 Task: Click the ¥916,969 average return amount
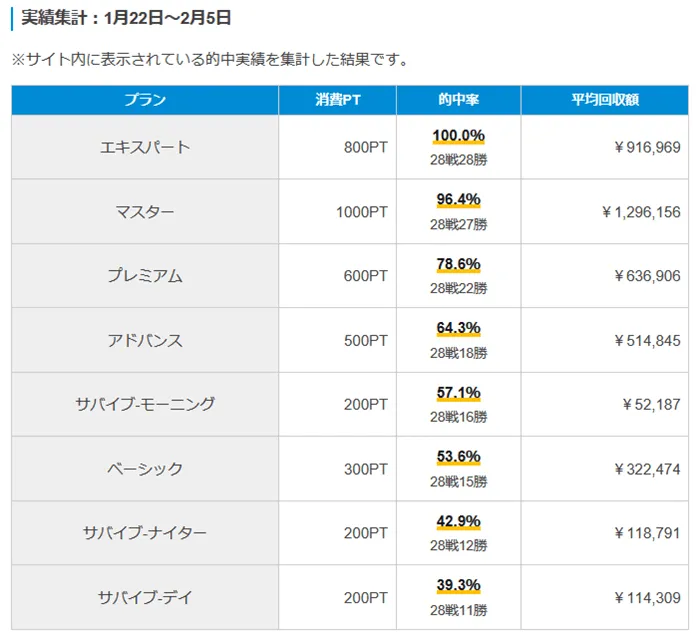(647, 148)
